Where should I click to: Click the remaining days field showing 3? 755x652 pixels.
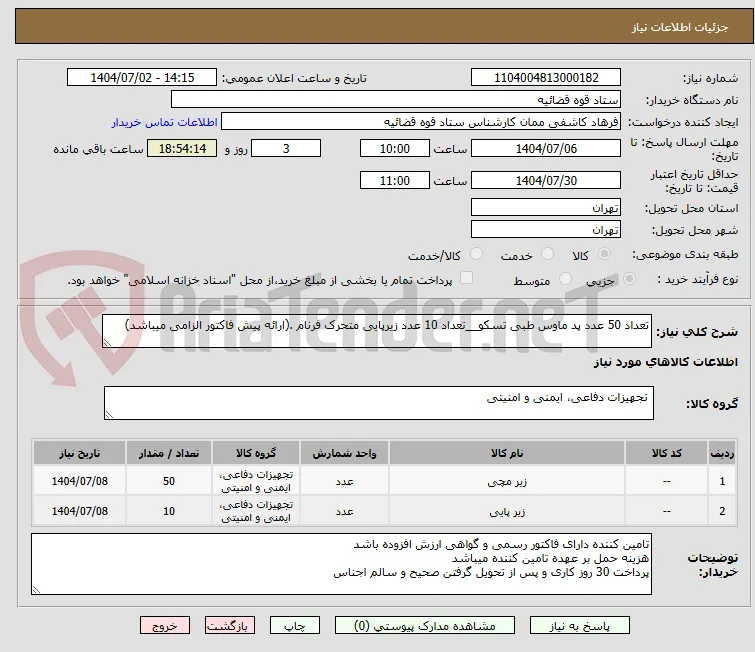point(286,148)
